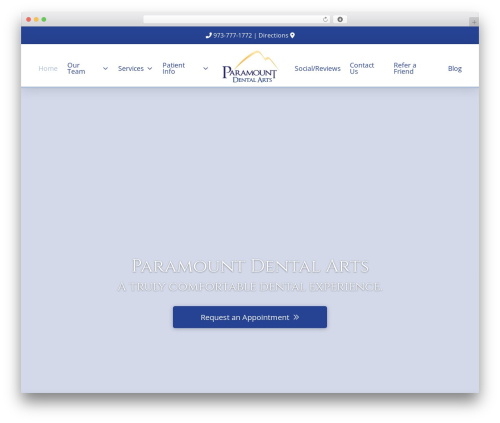500x423 pixels.
Task: Click the red close window dot
Action: click(x=29, y=19)
